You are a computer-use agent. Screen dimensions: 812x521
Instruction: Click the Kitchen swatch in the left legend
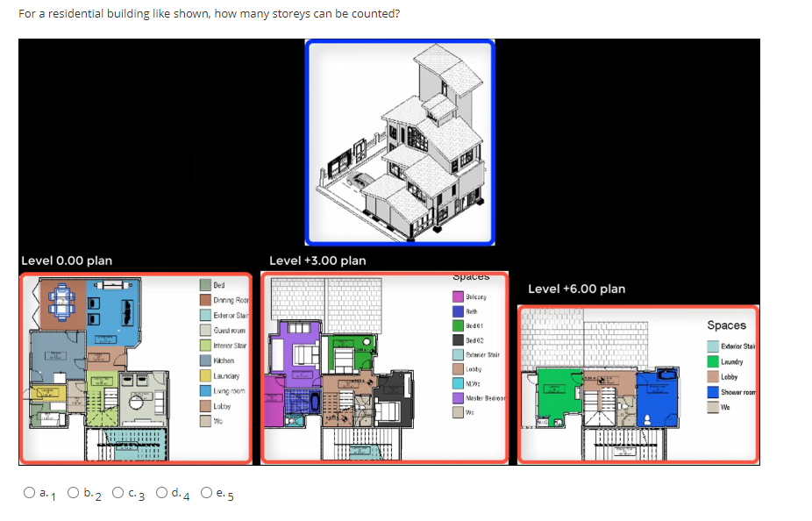click(204, 360)
